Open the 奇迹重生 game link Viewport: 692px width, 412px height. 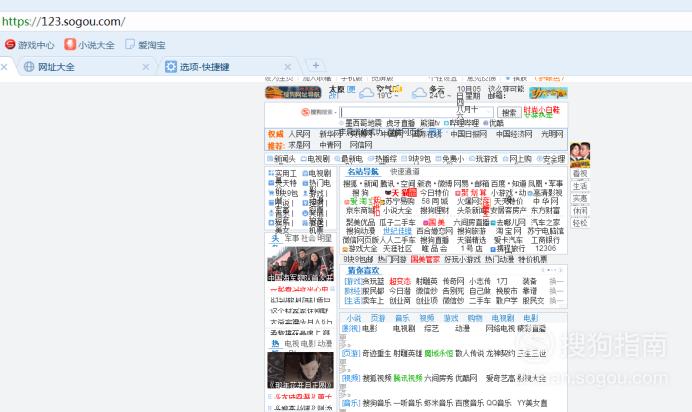(x=376, y=353)
